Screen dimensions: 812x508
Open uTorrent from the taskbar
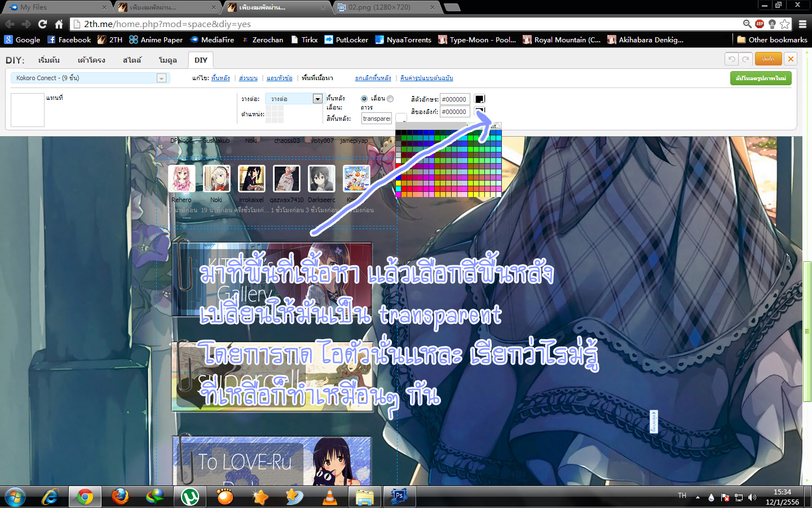pos(190,497)
